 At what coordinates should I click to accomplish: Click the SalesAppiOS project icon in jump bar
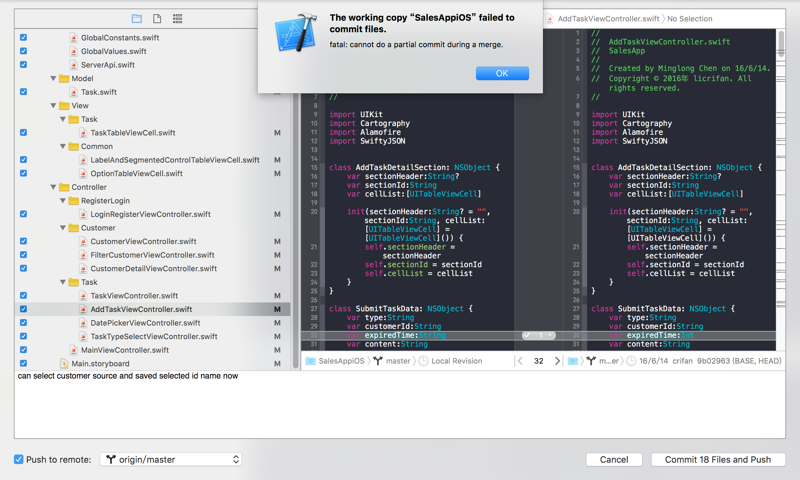[x=311, y=361]
